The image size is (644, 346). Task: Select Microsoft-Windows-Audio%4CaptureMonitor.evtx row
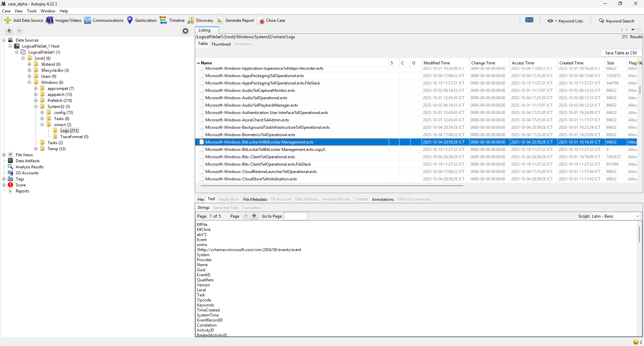click(x=416, y=91)
